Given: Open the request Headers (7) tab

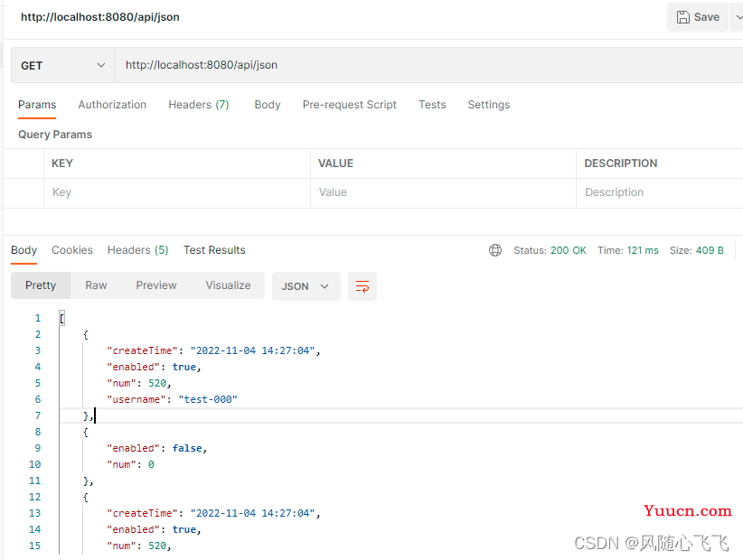Looking at the screenshot, I should 199,105.
